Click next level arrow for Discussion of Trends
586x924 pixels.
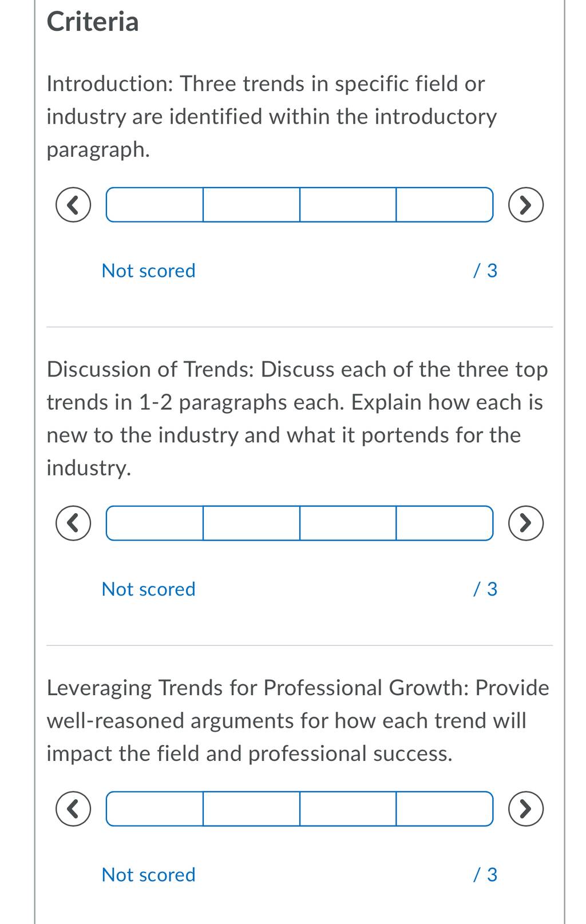[x=526, y=523]
